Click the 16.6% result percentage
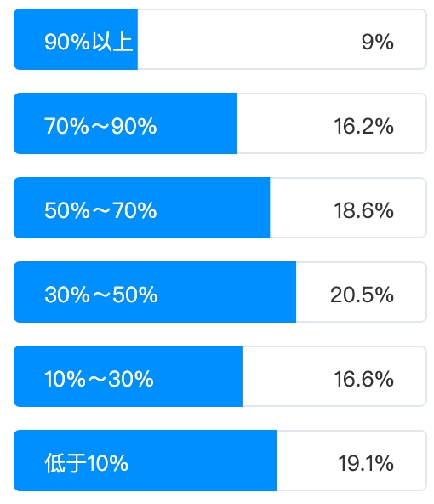 point(363,379)
